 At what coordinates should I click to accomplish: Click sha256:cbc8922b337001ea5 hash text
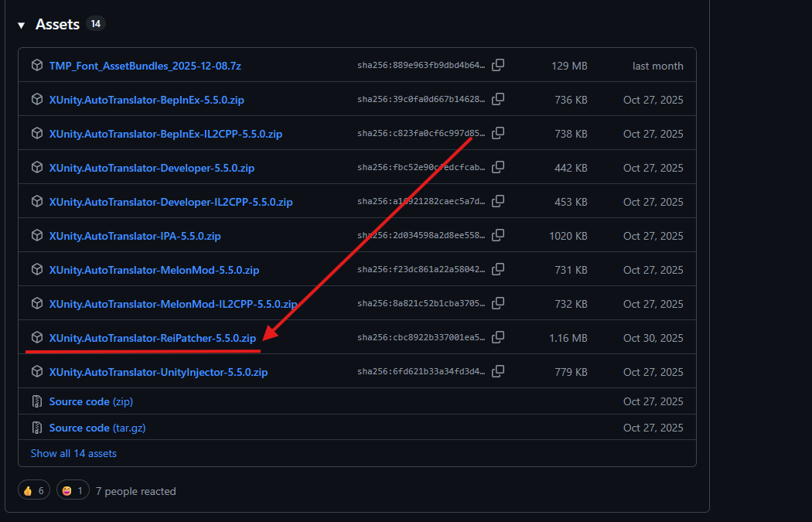tap(421, 337)
